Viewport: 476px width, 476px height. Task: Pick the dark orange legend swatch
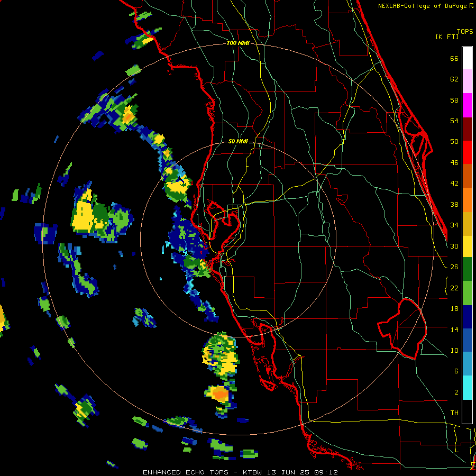467,176
